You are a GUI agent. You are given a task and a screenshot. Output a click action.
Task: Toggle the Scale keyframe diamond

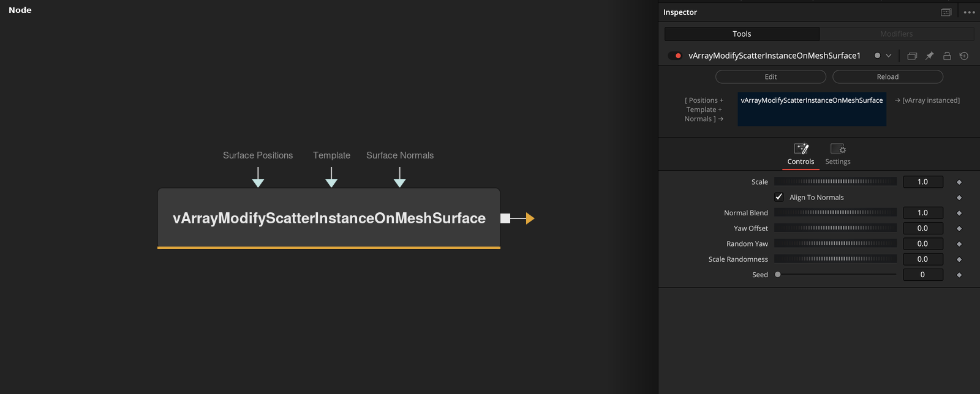coord(959,182)
